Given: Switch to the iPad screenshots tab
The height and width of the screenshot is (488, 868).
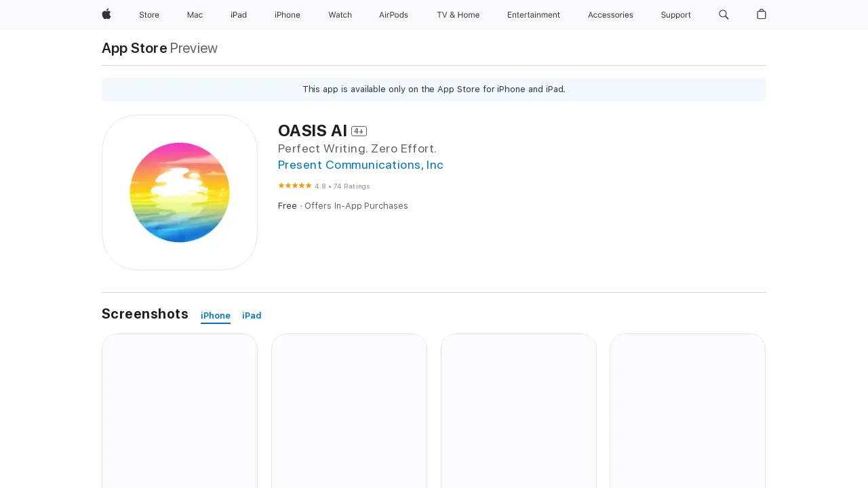Looking at the screenshot, I should coord(252,315).
